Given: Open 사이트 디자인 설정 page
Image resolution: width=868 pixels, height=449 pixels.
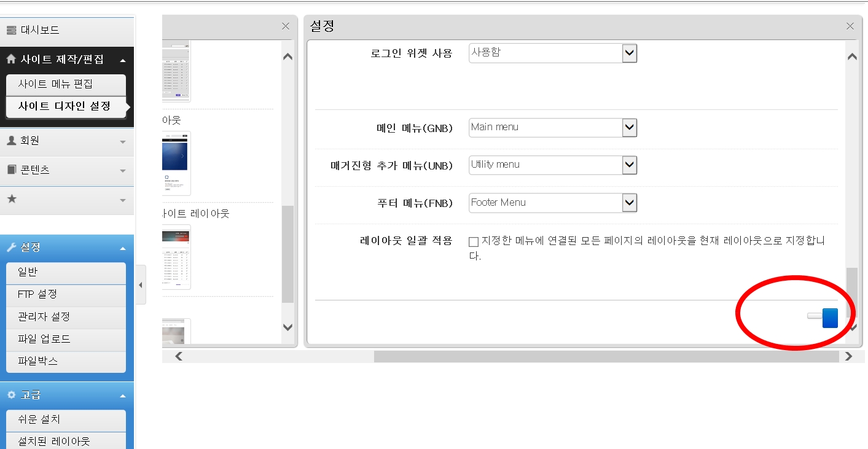Looking at the screenshot, I should (x=65, y=106).
